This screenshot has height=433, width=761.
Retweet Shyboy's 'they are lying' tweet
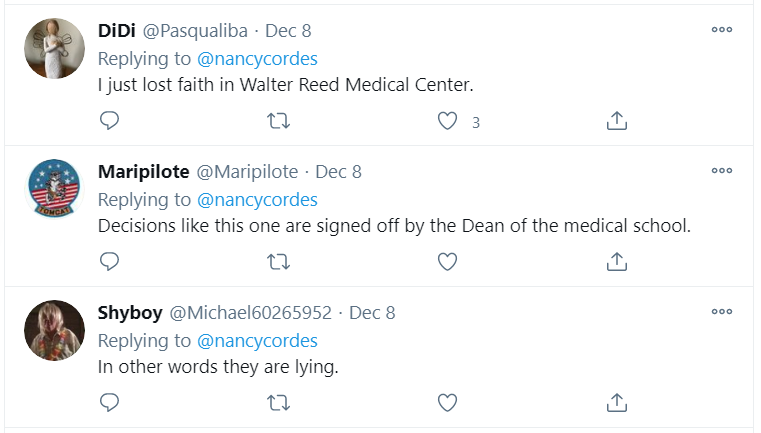tap(280, 403)
